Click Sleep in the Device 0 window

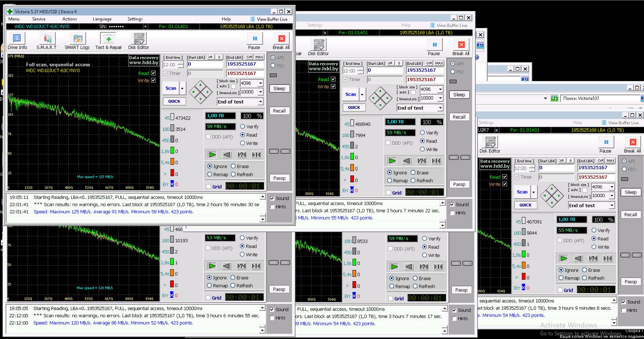279,88
